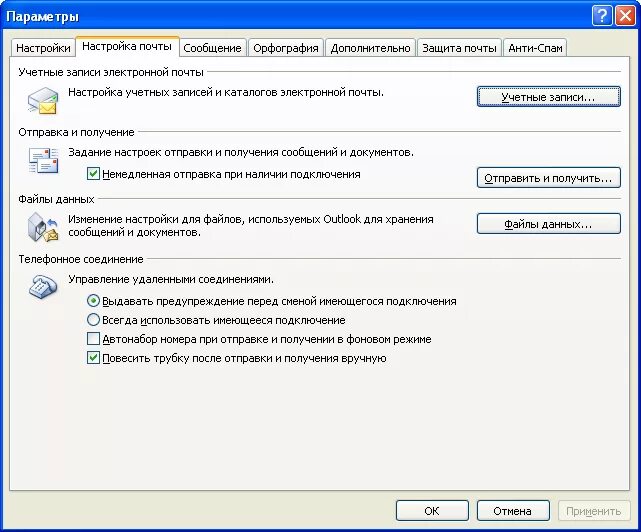Screen dimensions: 641x532
Task: Click the help question mark button
Action: click(601, 16)
